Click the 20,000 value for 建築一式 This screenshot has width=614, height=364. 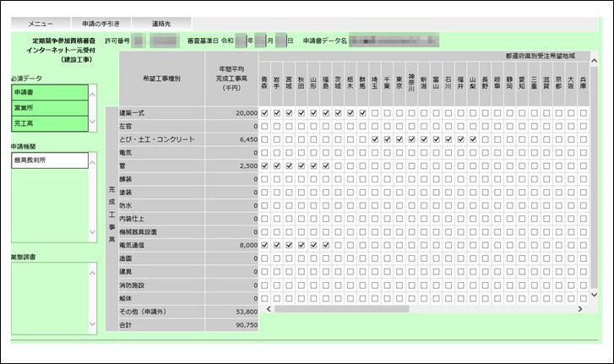point(247,113)
